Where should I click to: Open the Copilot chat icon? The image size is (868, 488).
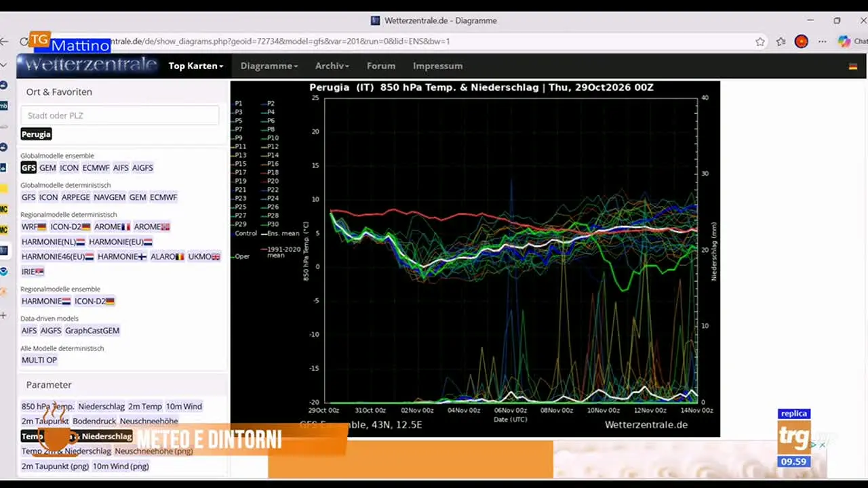(x=844, y=41)
